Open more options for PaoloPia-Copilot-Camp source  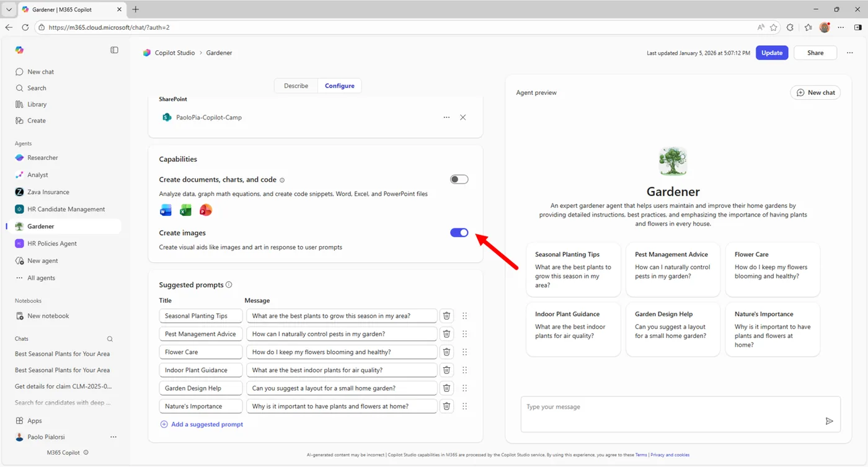[x=446, y=117]
